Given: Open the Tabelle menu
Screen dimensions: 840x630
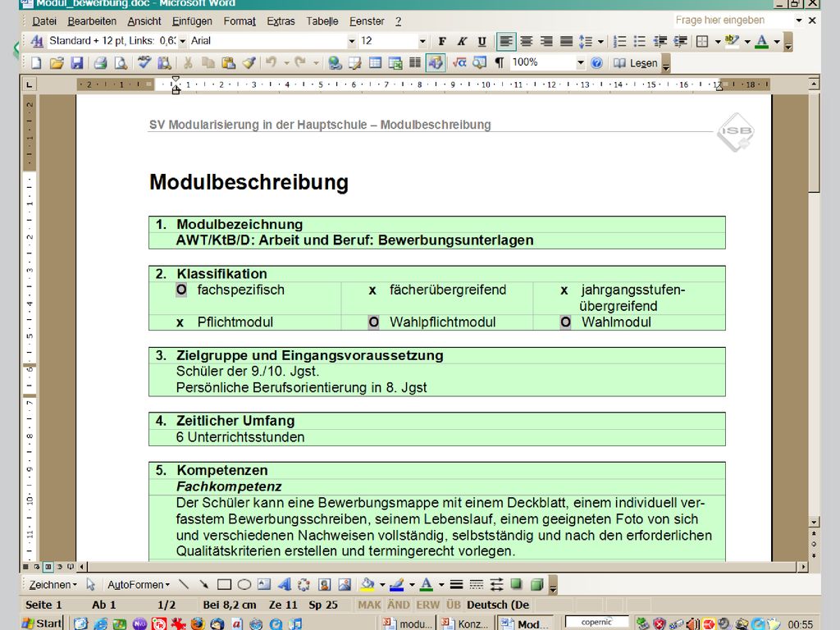Looking at the screenshot, I should tap(322, 21).
